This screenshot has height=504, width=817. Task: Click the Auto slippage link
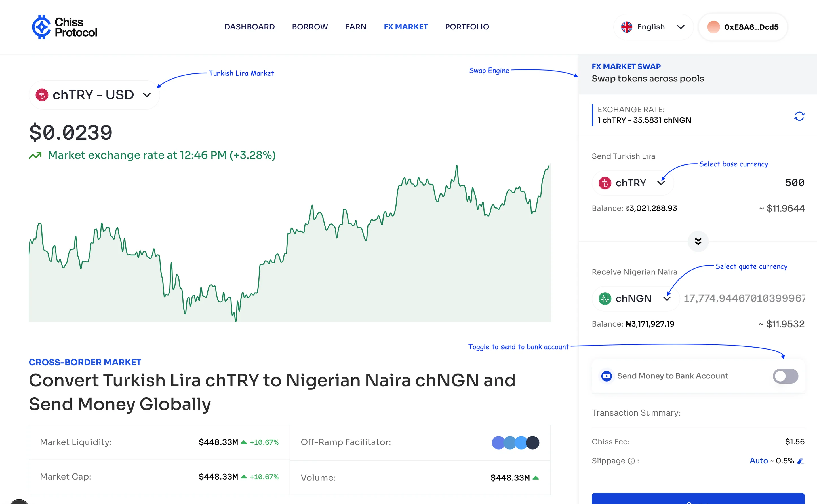point(759,461)
